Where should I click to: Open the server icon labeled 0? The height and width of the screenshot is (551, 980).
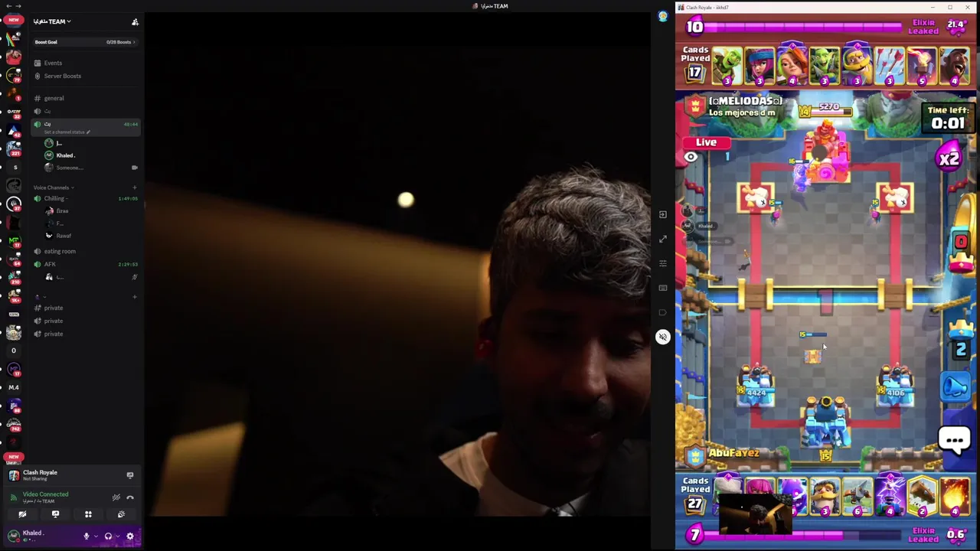[x=14, y=350]
